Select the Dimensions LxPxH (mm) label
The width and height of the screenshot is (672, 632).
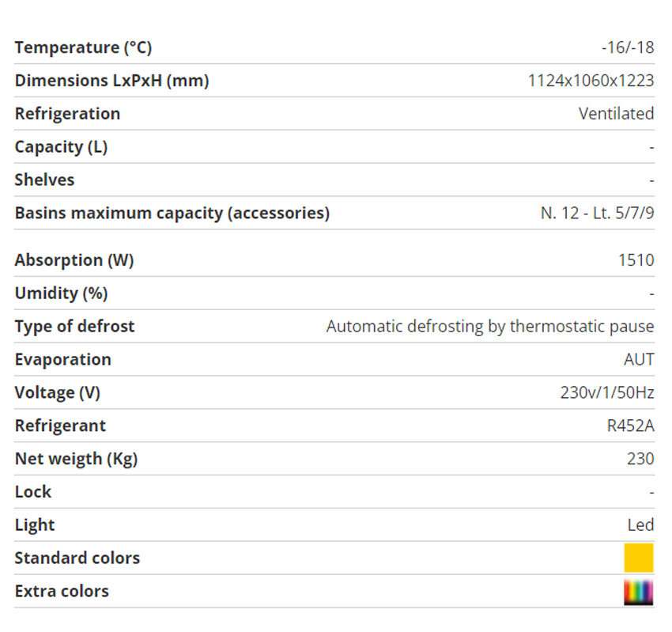point(111,81)
